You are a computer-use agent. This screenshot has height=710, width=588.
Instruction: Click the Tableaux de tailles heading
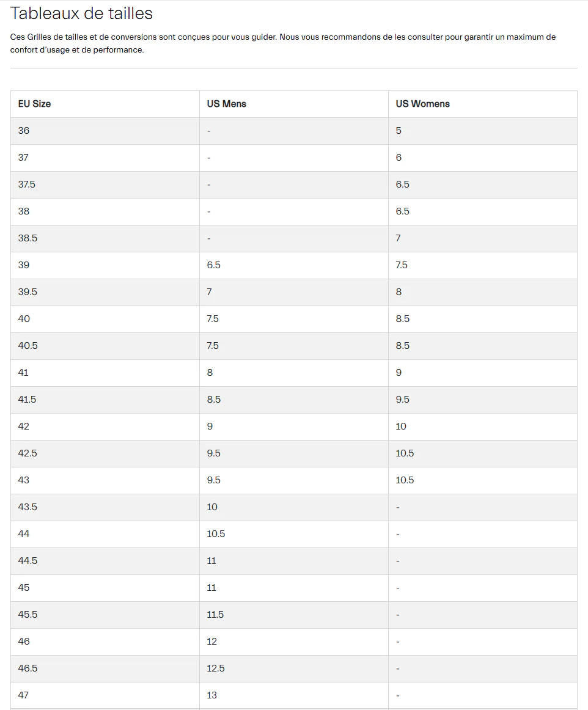[x=81, y=13]
